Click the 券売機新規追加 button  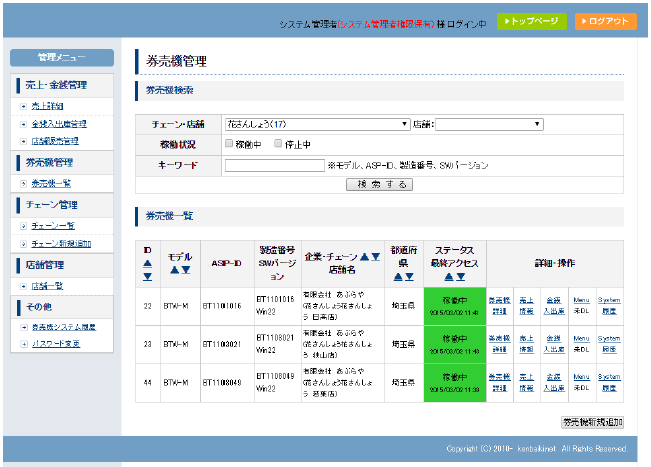tap(592, 423)
